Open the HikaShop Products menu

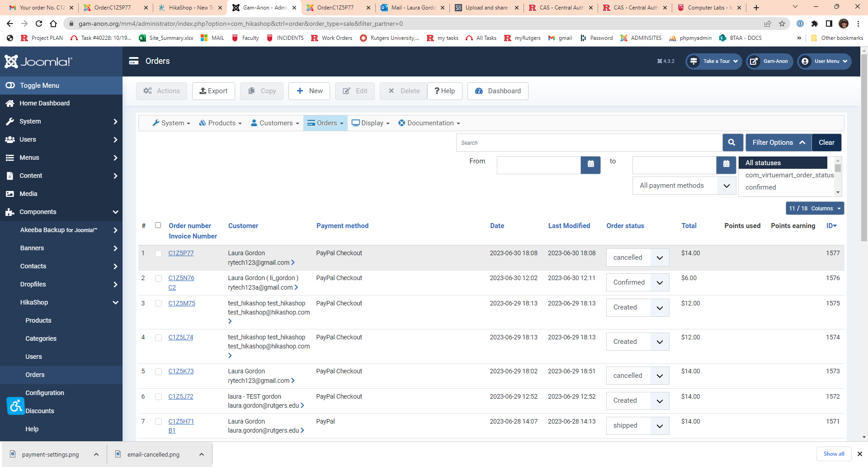coord(221,123)
